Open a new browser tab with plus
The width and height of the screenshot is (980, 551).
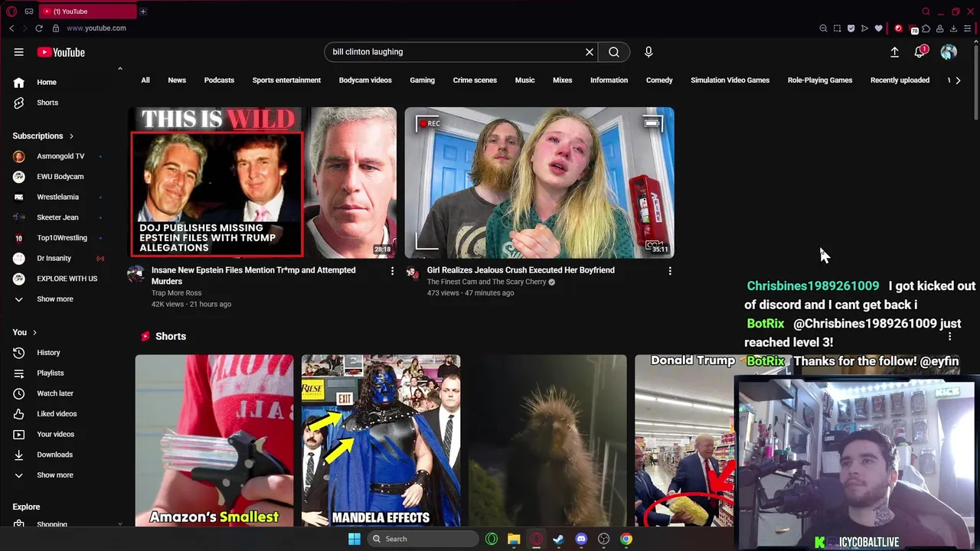coord(142,11)
